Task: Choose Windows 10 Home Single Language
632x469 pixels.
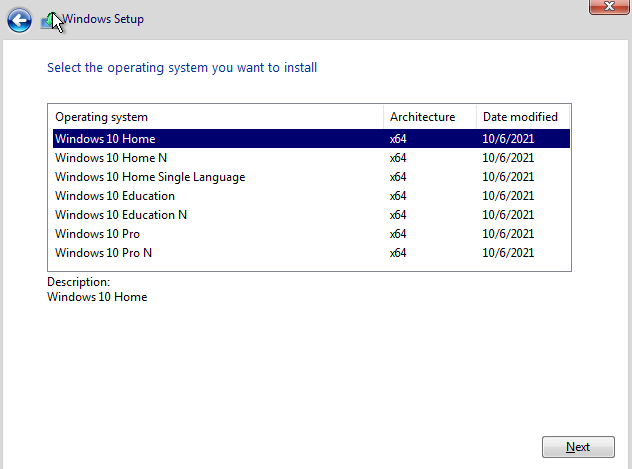Action: coord(311,176)
